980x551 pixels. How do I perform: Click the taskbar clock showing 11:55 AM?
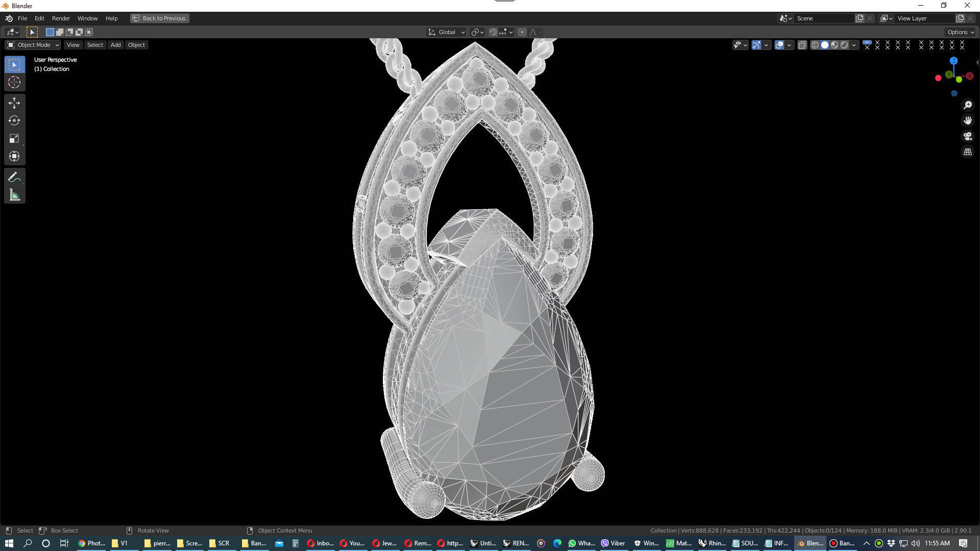(937, 543)
